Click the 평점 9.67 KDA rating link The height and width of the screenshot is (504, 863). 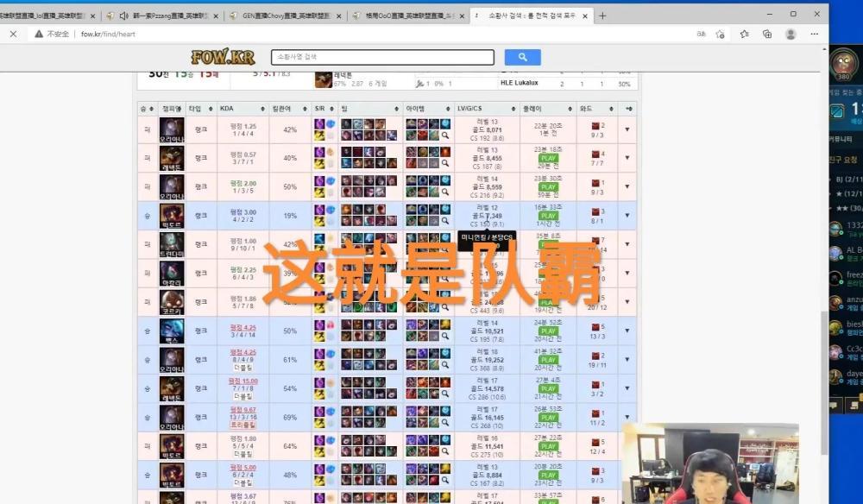[x=243, y=410]
